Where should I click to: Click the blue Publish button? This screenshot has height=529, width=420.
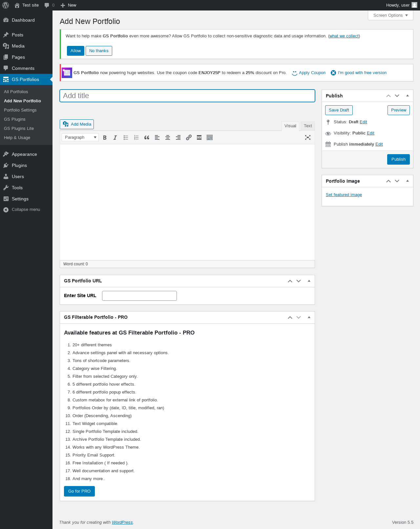[x=398, y=159]
